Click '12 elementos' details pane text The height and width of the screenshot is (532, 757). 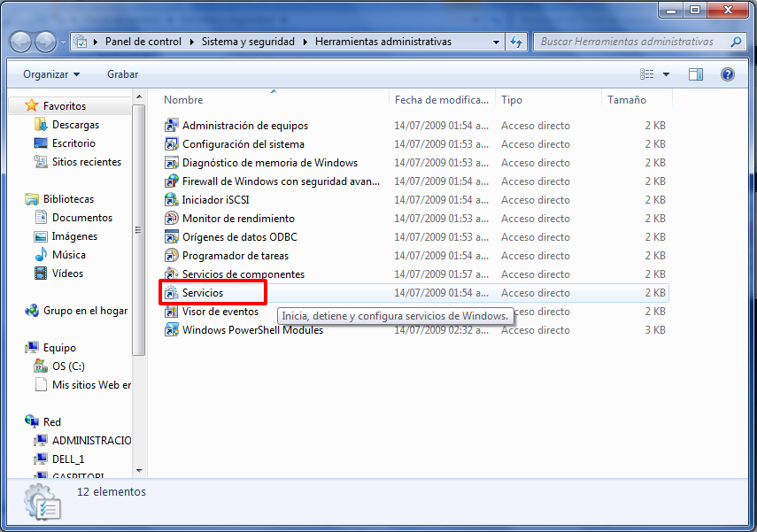(x=112, y=491)
